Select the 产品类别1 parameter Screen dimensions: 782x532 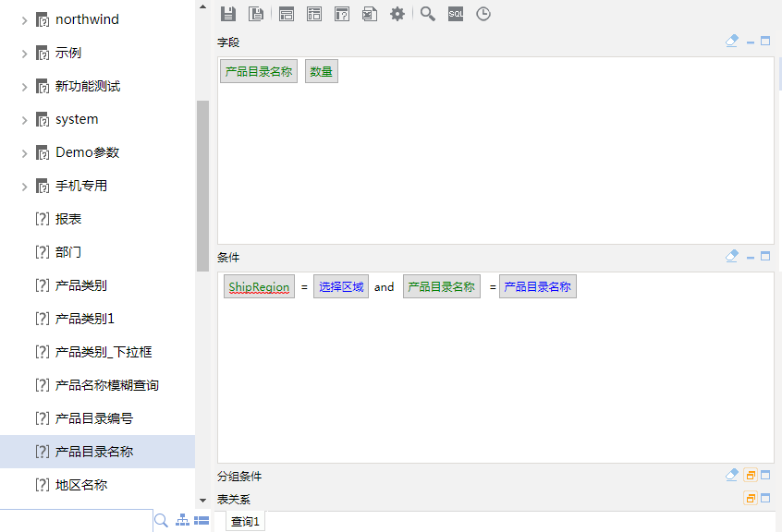(x=85, y=319)
